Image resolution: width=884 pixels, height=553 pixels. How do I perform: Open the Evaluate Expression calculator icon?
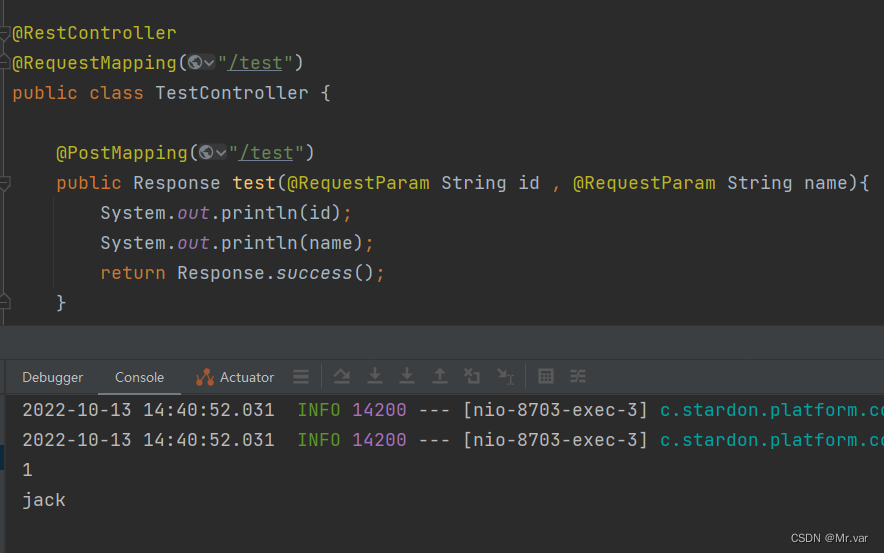coord(546,376)
